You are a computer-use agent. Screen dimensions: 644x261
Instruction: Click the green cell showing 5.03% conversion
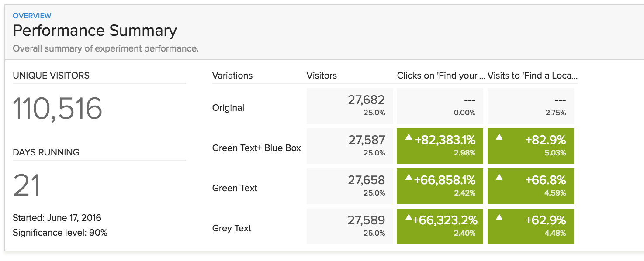click(530, 146)
